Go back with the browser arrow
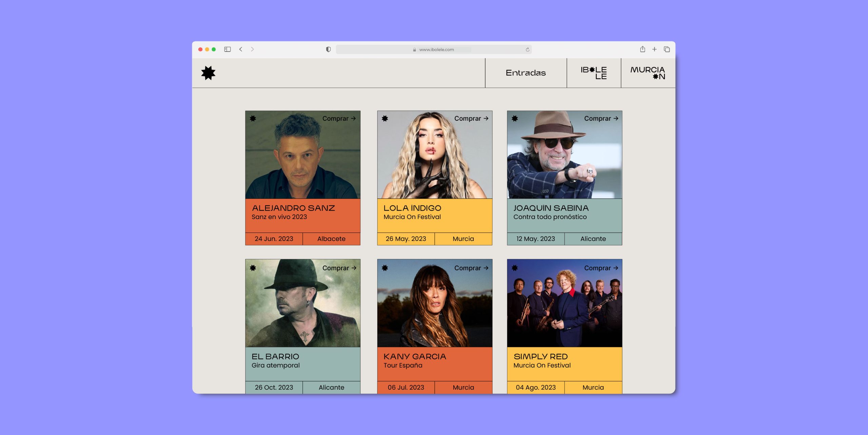Screen dimensions: 868x435 point(241,49)
